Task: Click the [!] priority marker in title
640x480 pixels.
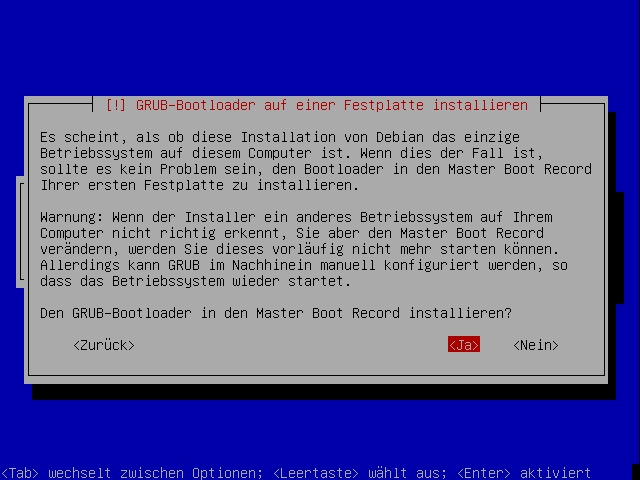Action: pos(116,105)
